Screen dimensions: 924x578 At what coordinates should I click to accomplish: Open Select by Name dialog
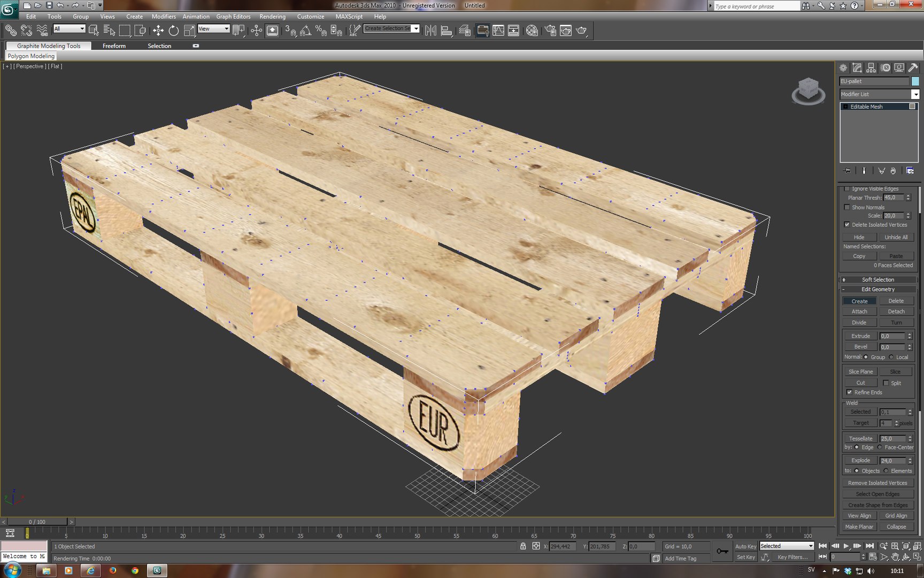(109, 31)
